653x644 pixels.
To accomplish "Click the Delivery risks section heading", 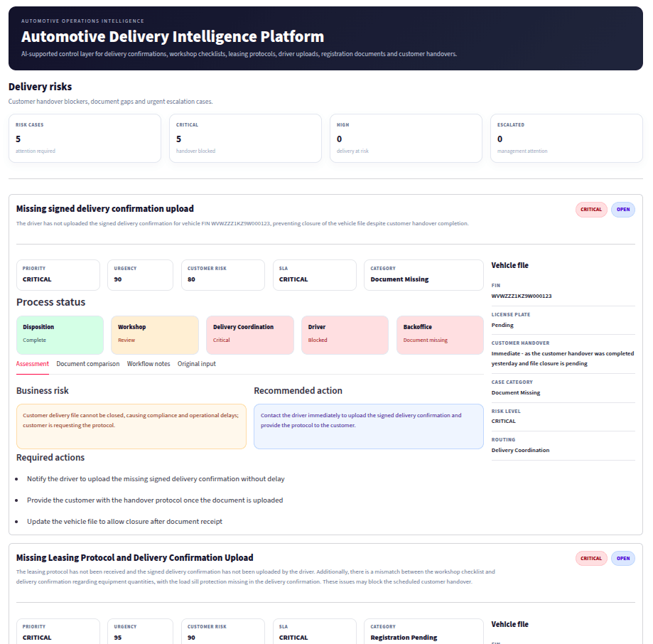I will pyautogui.click(x=40, y=87).
